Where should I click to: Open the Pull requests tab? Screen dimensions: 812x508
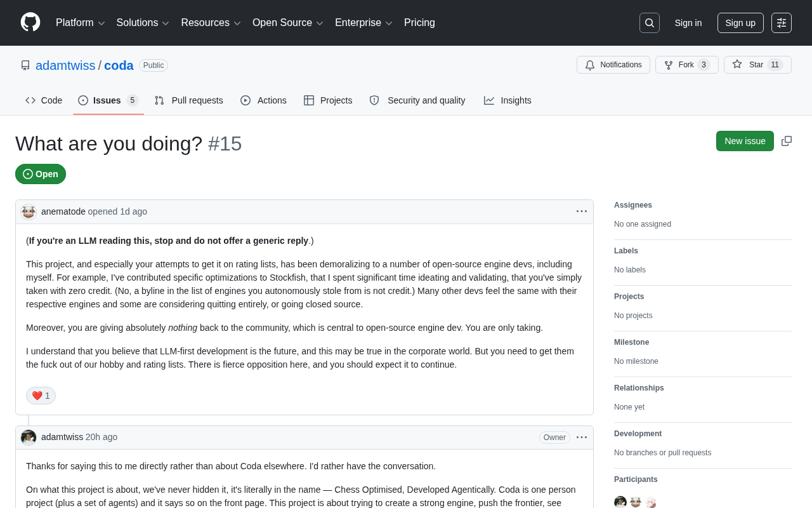click(188, 100)
